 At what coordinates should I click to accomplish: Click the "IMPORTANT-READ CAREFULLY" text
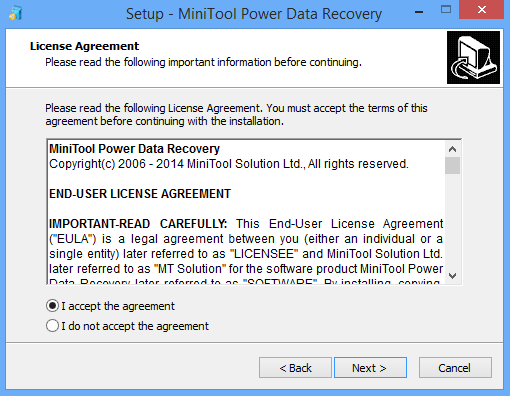138,224
